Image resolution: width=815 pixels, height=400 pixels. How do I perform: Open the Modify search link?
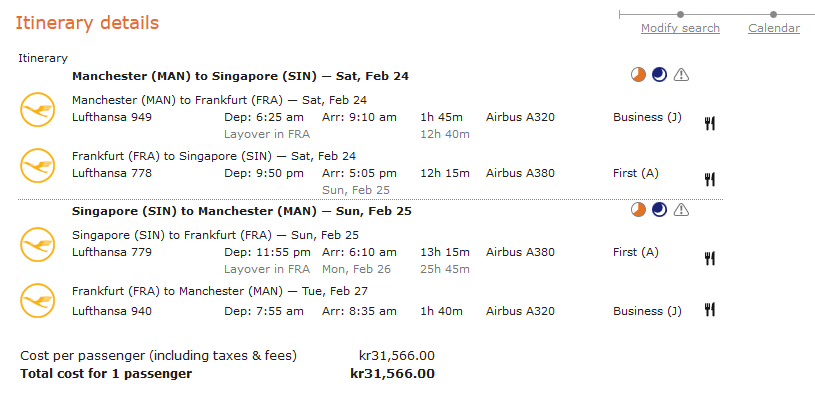click(x=680, y=28)
